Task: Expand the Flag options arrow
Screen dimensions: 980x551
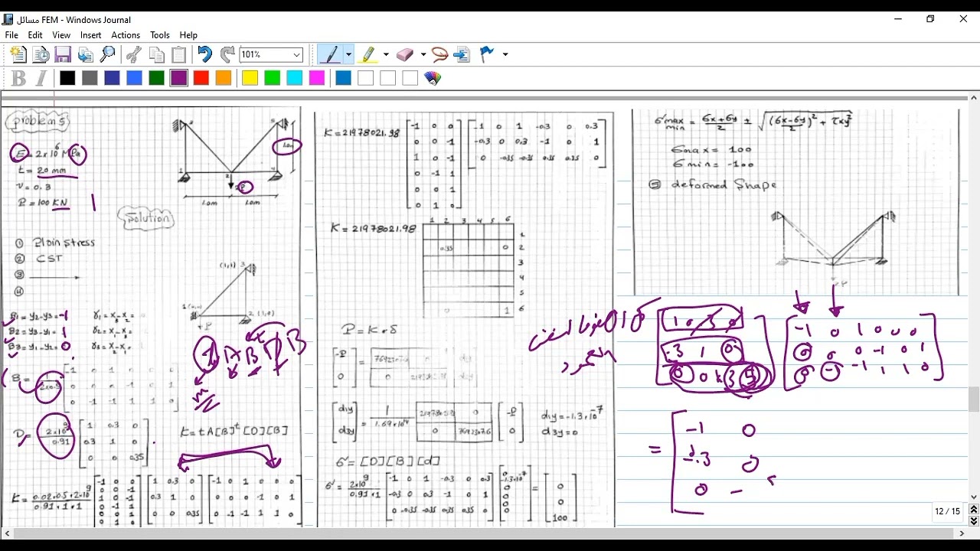Action: 505,54
